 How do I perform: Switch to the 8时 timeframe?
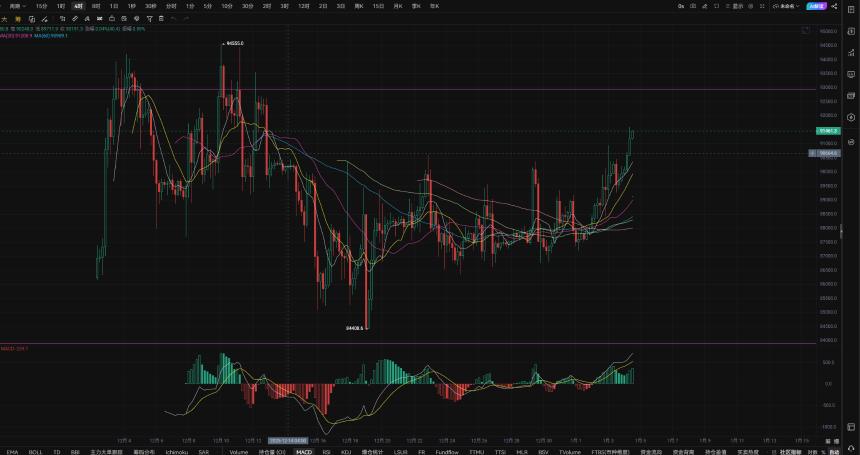(x=96, y=6)
